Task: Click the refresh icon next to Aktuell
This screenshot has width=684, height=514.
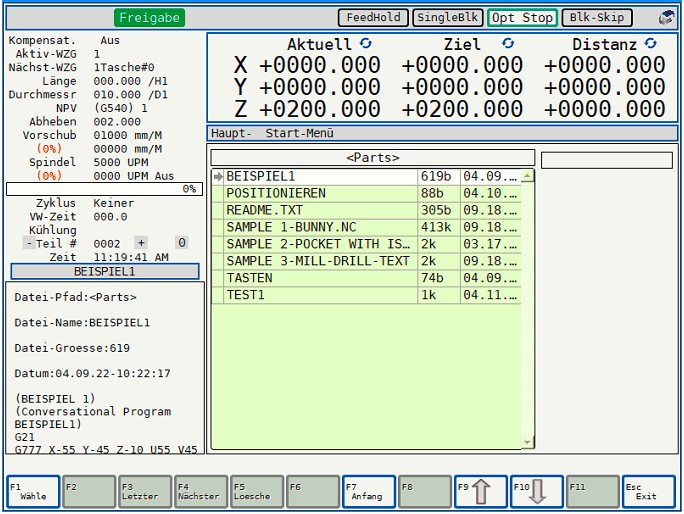Action: coord(366,43)
